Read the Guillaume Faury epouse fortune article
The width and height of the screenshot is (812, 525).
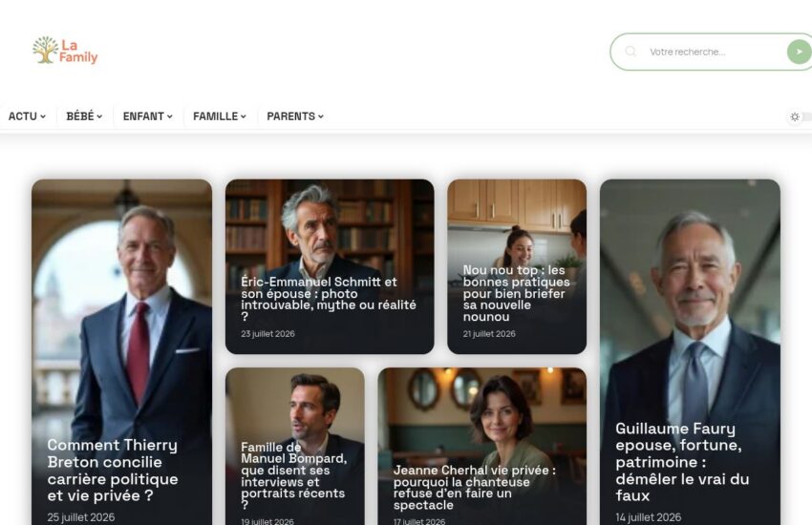tap(682, 462)
